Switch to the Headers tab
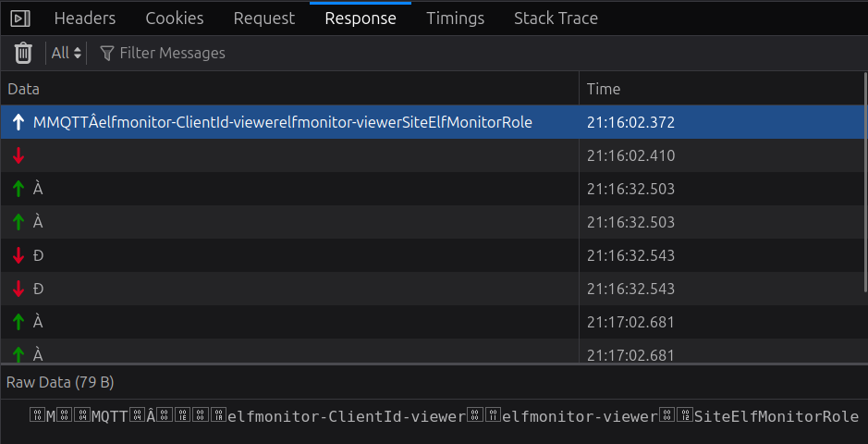This screenshot has height=444, width=868. point(85,18)
